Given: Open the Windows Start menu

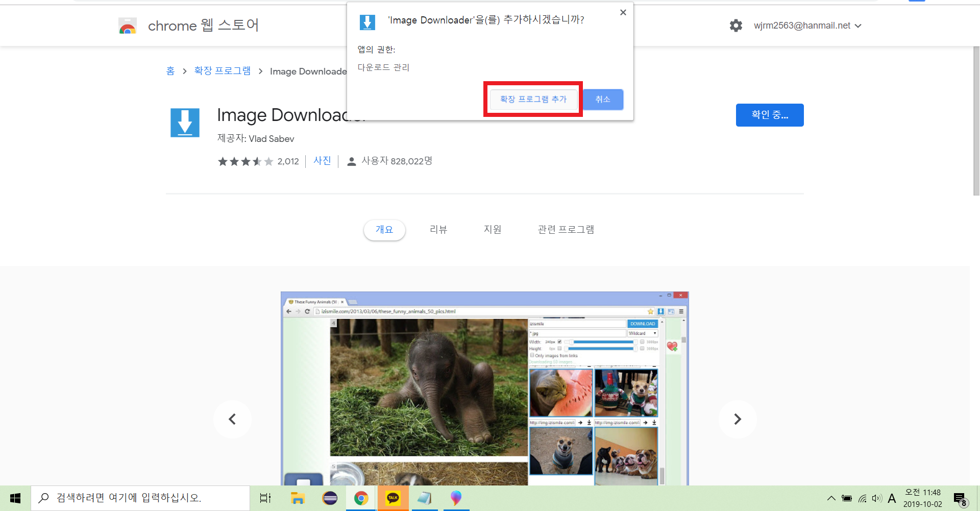Looking at the screenshot, I should [x=15, y=498].
